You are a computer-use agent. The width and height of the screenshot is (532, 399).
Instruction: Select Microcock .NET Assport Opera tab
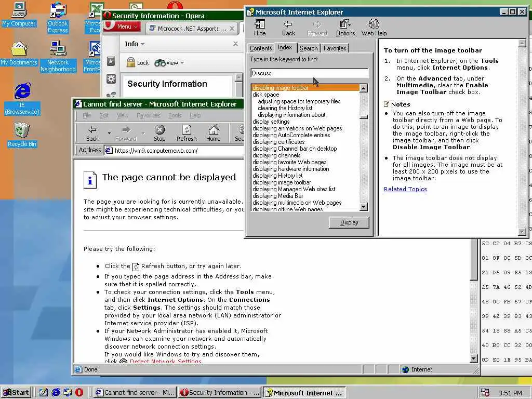pos(192,29)
